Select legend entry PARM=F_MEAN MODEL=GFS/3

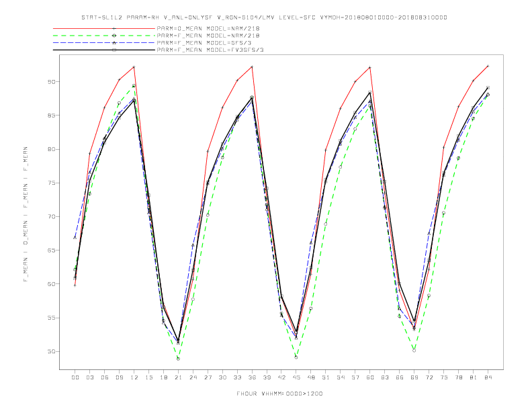tap(204, 43)
